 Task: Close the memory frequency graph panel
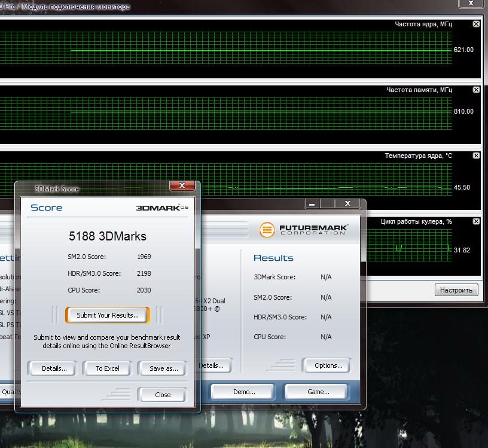(476, 90)
